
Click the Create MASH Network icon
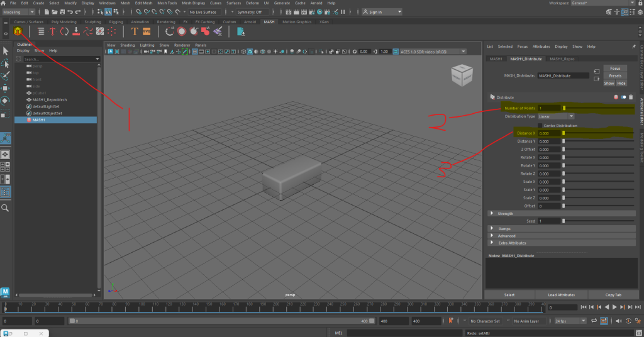click(x=18, y=31)
